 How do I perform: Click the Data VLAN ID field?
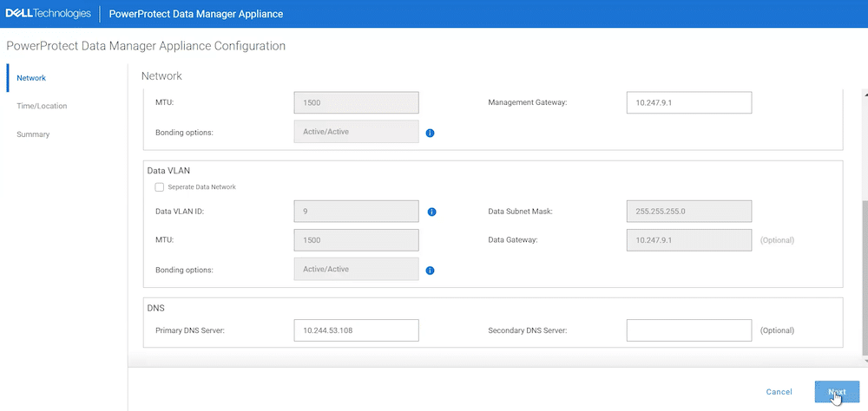click(x=357, y=212)
